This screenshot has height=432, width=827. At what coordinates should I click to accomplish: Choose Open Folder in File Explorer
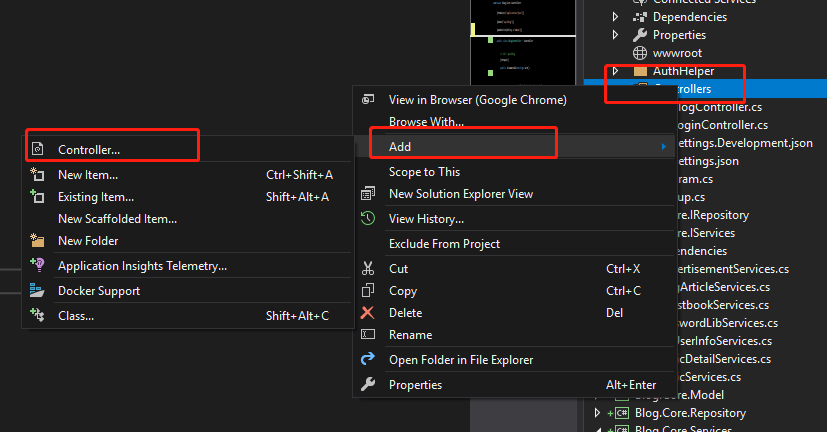(460, 360)
